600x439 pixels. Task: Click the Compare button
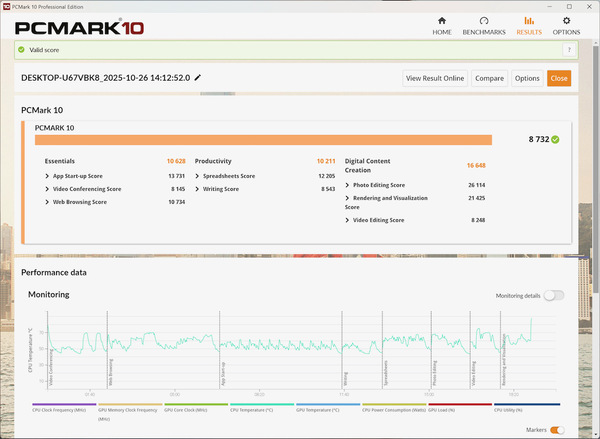pos(489,78)
